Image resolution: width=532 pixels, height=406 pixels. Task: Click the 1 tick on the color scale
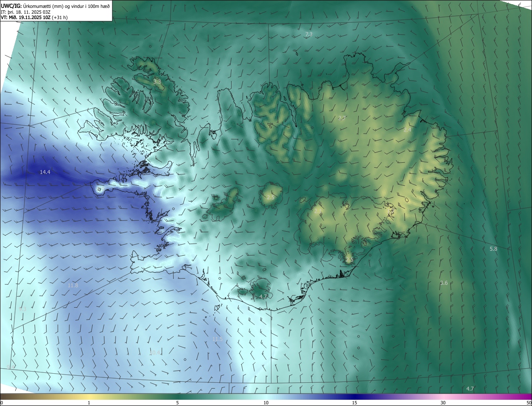coord(89,403)
